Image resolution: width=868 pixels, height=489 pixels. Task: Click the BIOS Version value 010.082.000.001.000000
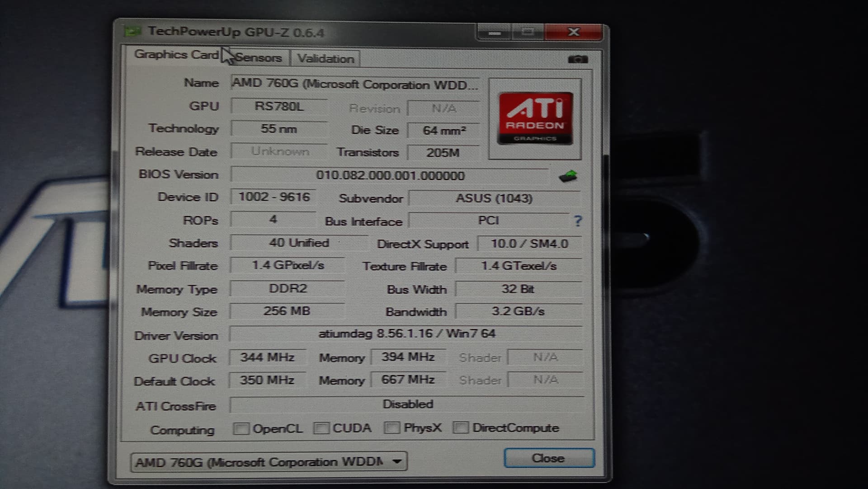390,175
